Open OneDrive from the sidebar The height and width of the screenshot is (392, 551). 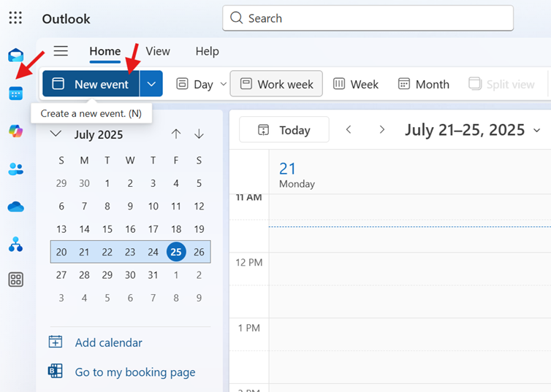pyautogui.click(x=15, y=207)
